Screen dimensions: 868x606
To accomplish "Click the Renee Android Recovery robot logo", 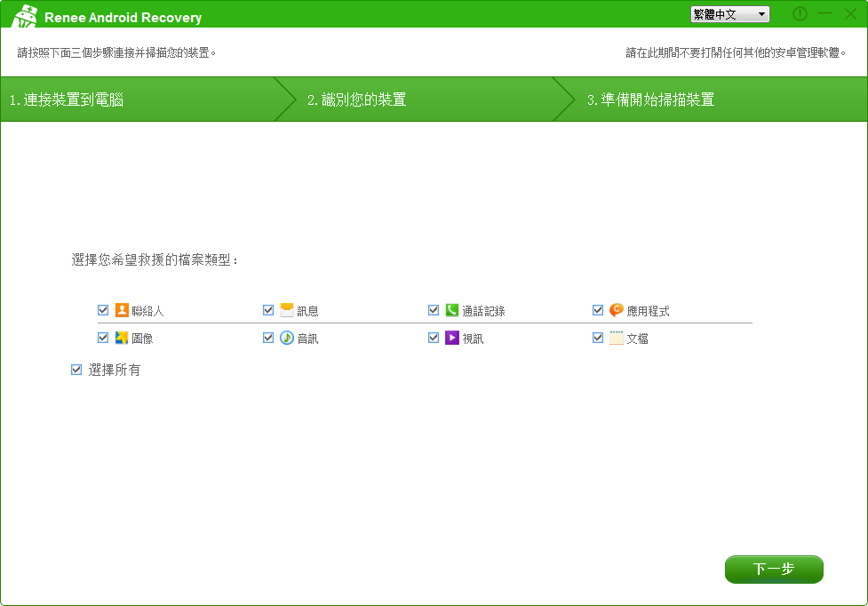I will [x=24, y=15].
